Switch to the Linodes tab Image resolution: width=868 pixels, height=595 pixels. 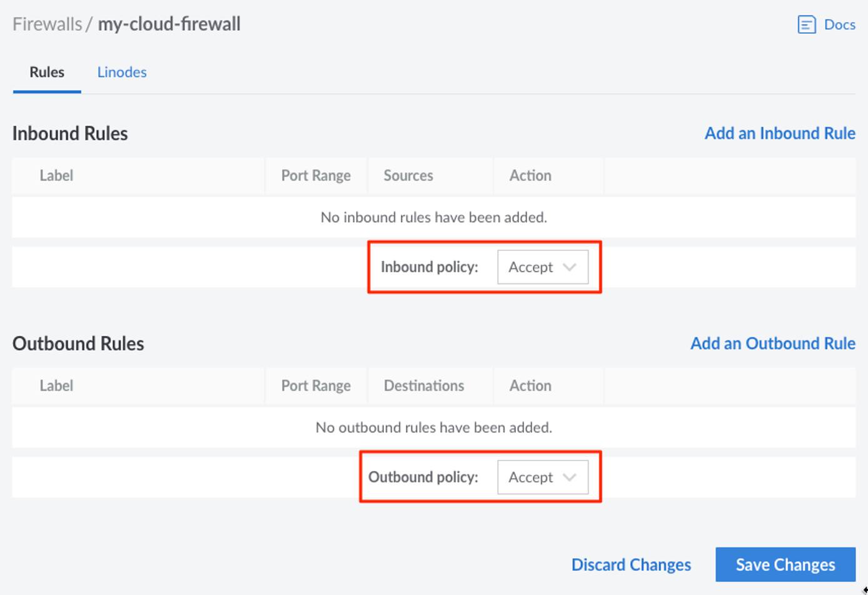coord(121,72)
